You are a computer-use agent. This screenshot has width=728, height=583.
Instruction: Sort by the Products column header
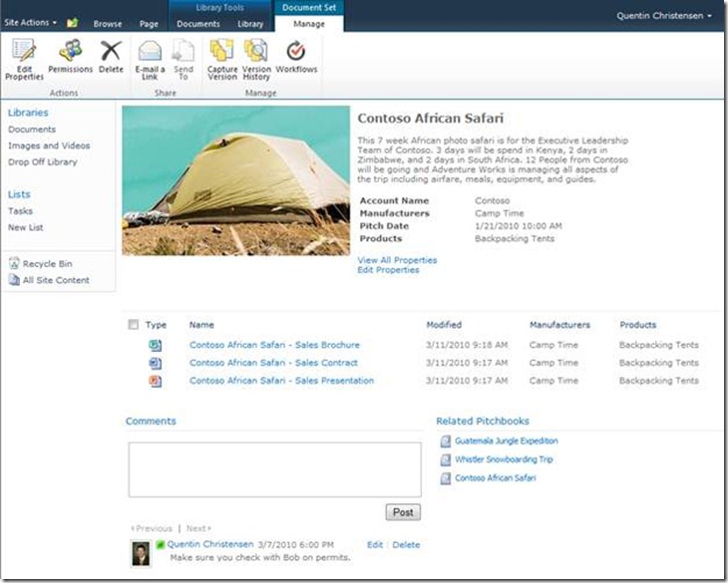pyautogui.click(x=638, y=325)
